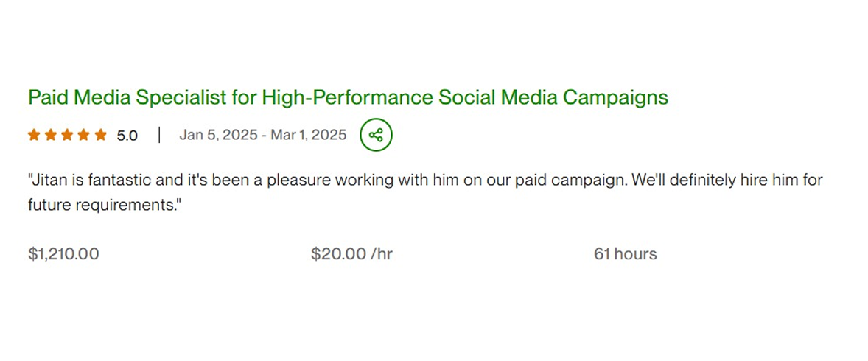The height and width of the screenshot is (361, 868).
Task: Click the $20.00 /hr hourly rate
Action: pos(351,254)
